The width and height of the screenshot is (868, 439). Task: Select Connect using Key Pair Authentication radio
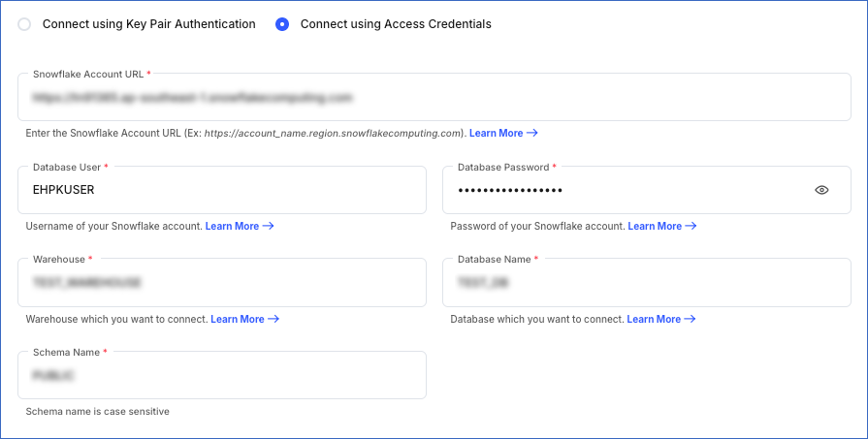pyautogui.click(x=24, y=24)
